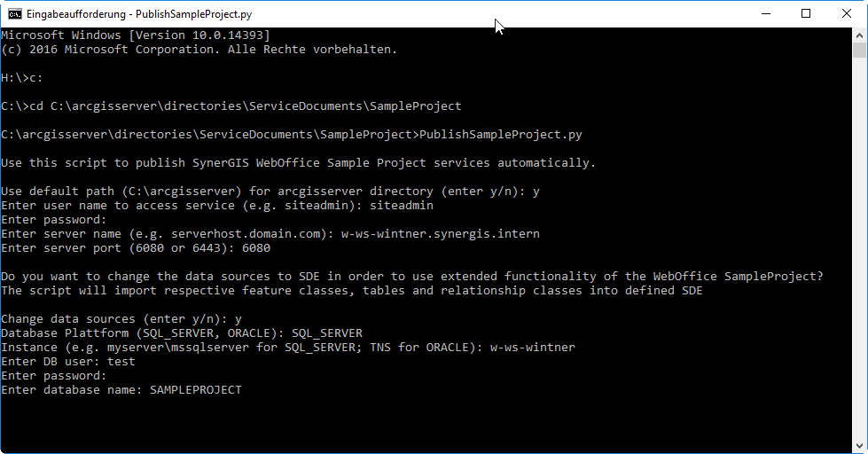Click the Microsoft Windows version line
This screenshot has height=454, width=868.
point(135,35)
